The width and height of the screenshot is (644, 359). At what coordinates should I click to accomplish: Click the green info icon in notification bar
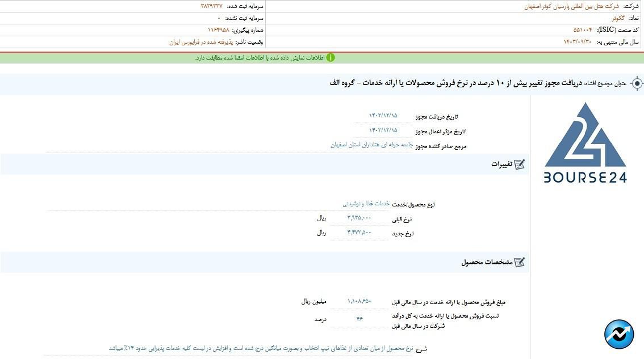tap(330, 58)
